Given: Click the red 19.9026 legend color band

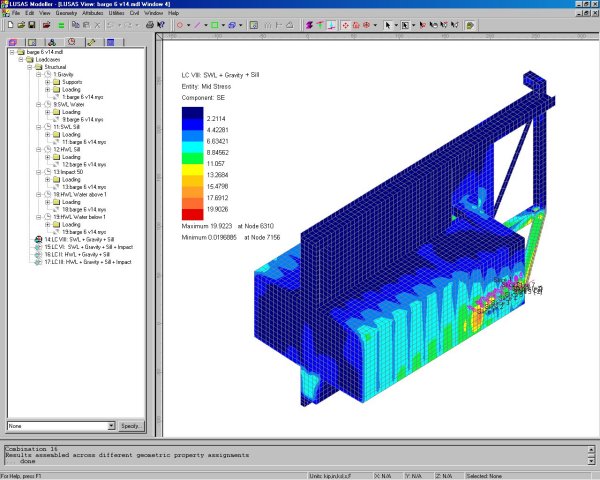Looking at the screenshot, I should pos(191,213).
